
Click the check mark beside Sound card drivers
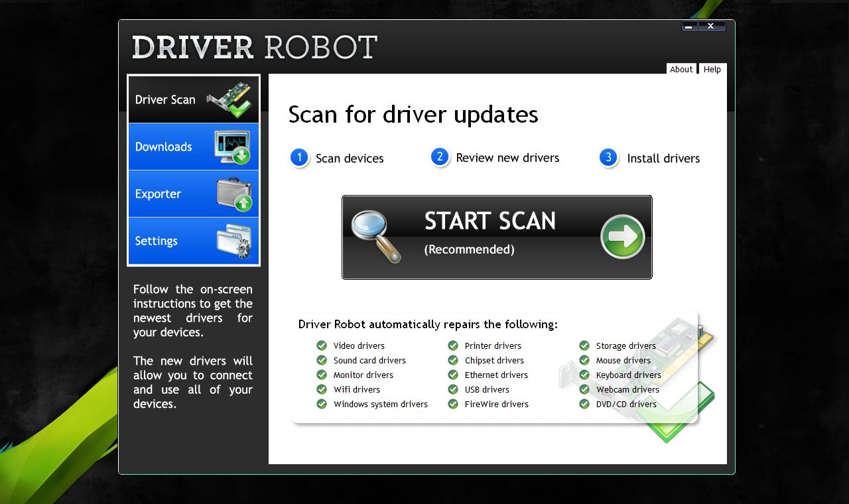tap(322, 360)
